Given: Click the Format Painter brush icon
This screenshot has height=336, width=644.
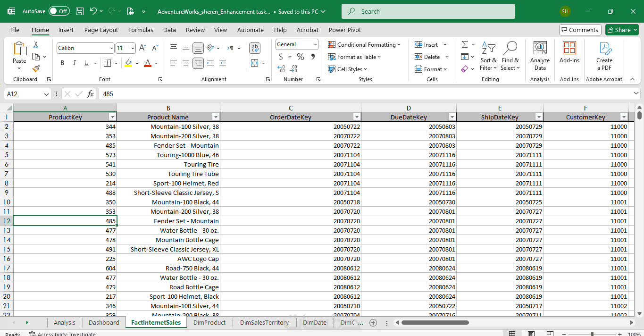Looking at the screenshot, I should pyautogui.click(x=36, y=68).
